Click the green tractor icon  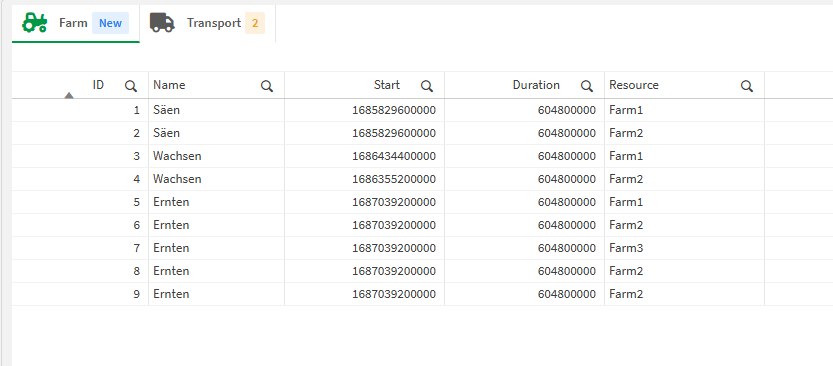[35, 23]
